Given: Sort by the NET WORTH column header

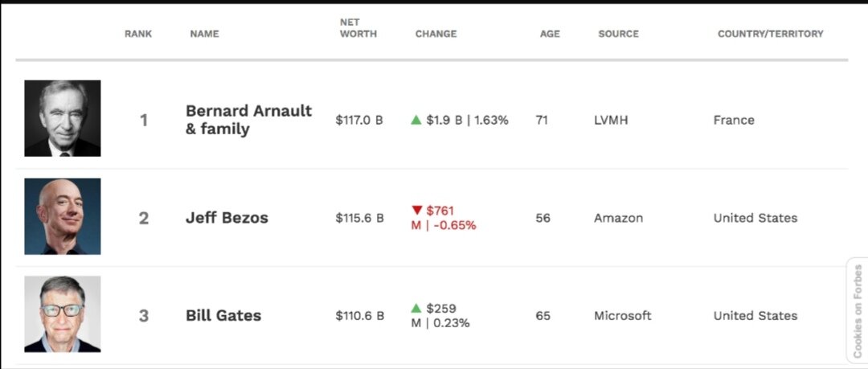Looking at the screenshot, I should (x=358, y=27).
